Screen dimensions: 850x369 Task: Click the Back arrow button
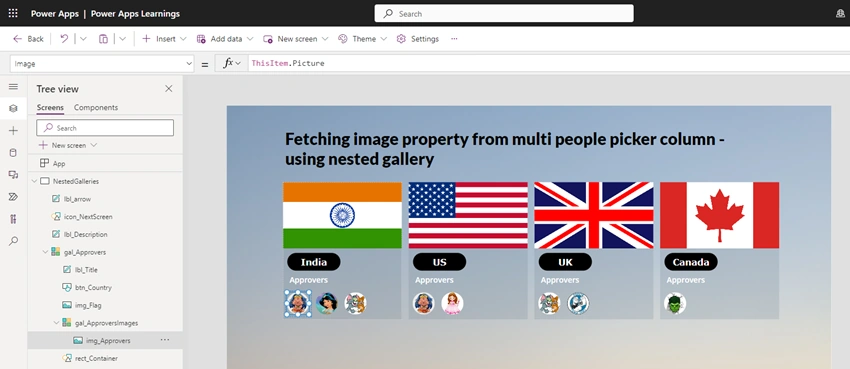[28, 39]
